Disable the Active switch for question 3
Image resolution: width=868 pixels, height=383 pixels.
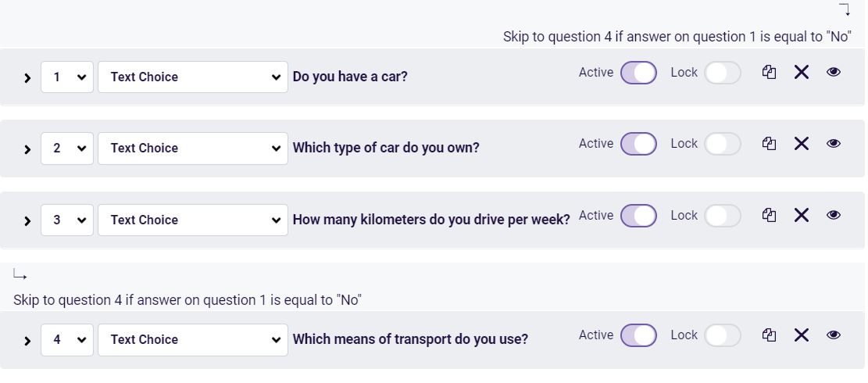coord(638,215)
